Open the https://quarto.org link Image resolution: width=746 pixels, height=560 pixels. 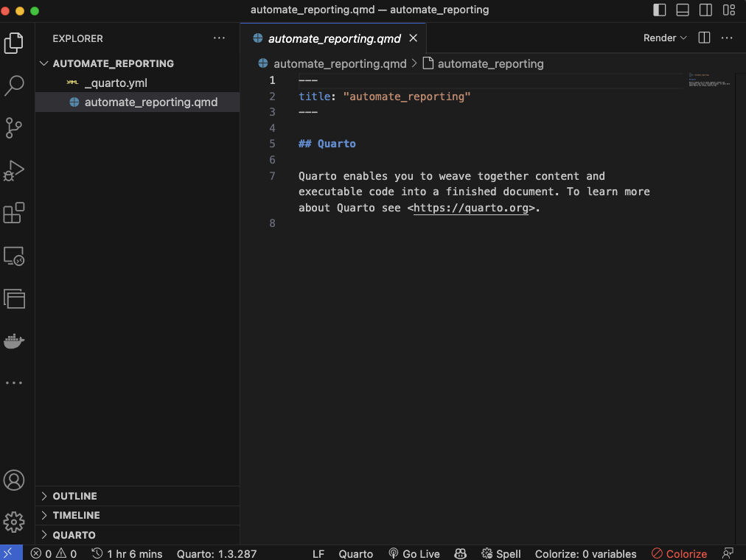click(471, 208)
